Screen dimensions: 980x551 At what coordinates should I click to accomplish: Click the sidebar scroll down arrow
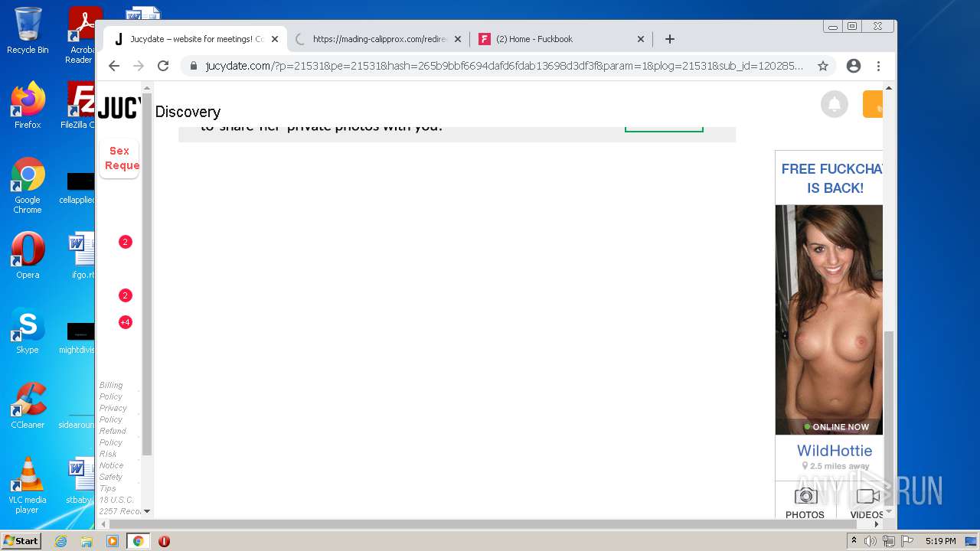(x=147, y=511)
